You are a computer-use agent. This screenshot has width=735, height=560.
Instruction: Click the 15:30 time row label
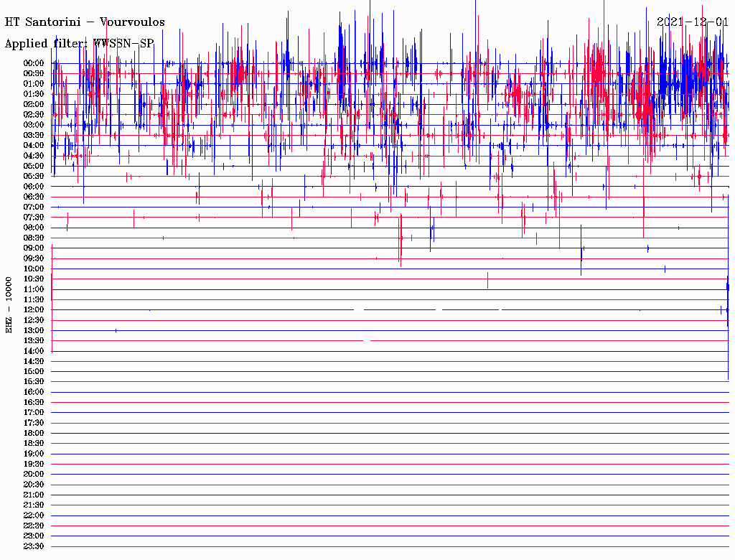34,382
